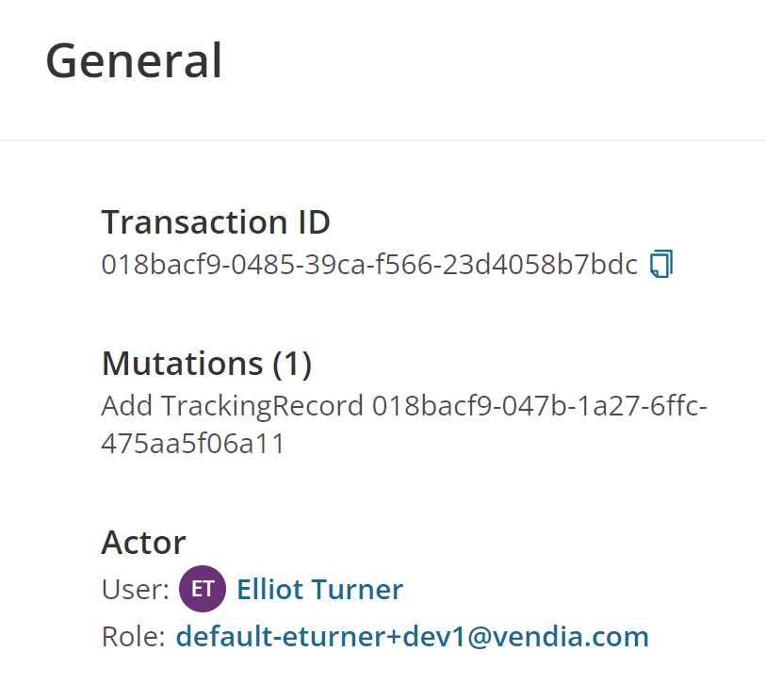Click the word Add in the mutation entry
The height and width of the screenshot is (700, 766).
pos(127,406)
